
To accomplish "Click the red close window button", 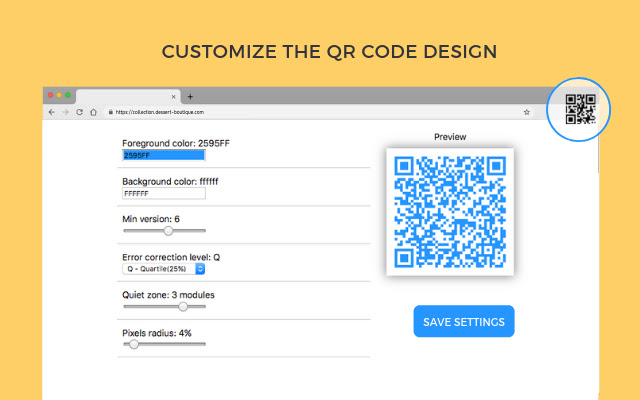I will (51, 95).
